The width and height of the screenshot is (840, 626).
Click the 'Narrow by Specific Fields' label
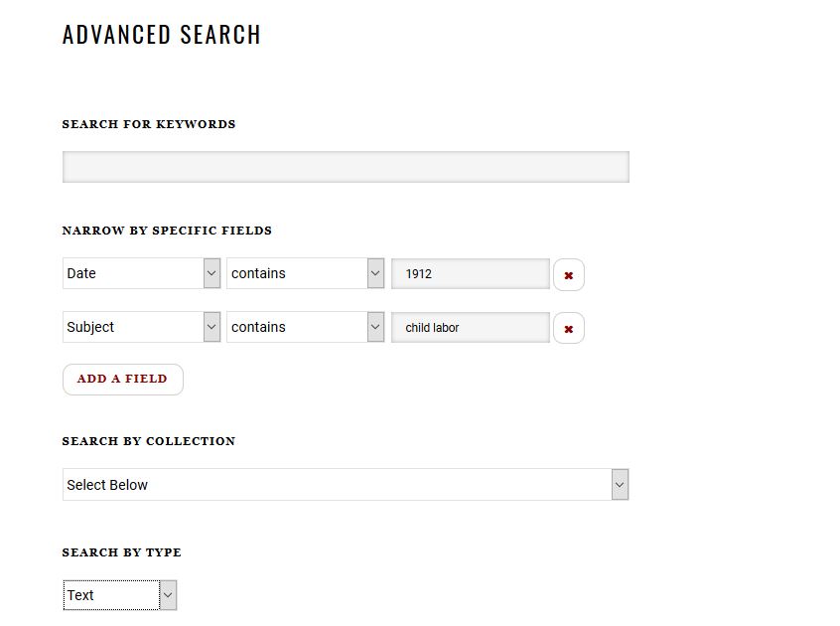[167, 231]
